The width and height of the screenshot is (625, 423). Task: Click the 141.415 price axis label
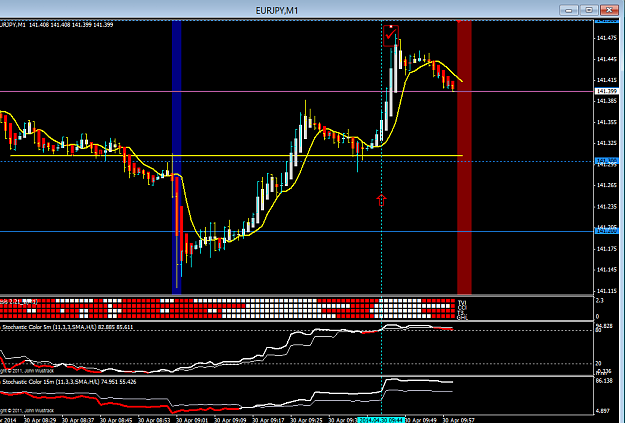coord(607,80)
